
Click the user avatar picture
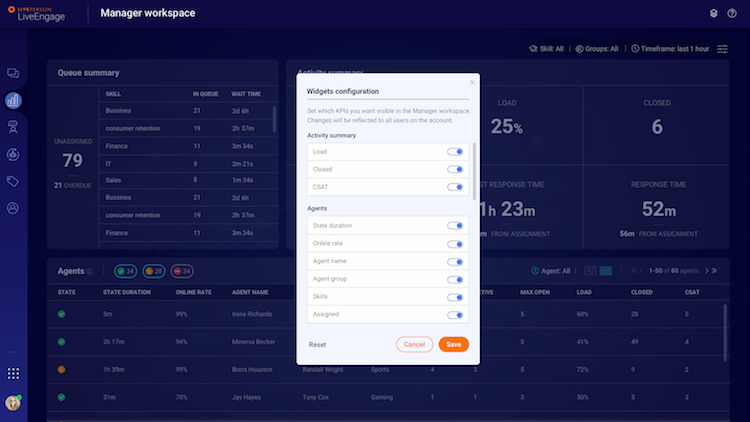(13, 403)
